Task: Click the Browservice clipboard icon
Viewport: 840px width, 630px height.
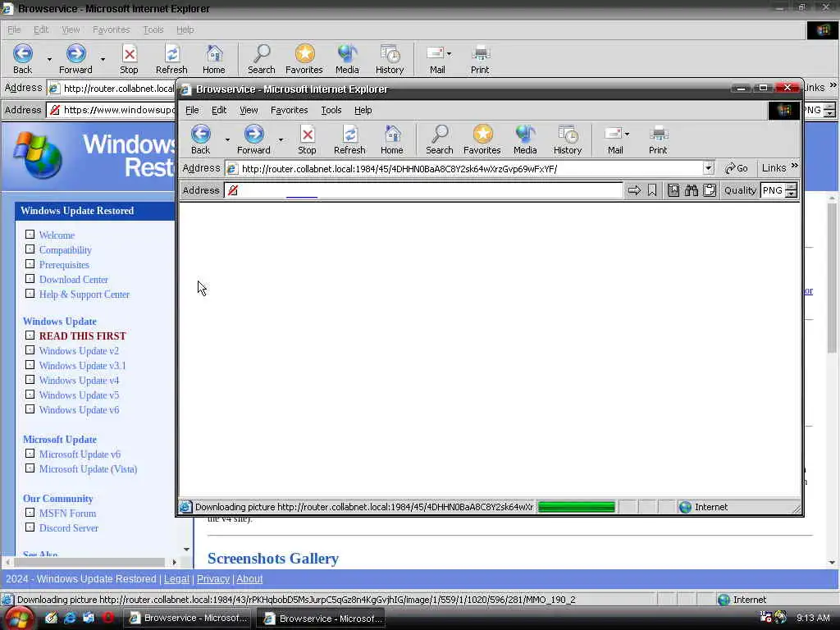Action: click(710, 190)
